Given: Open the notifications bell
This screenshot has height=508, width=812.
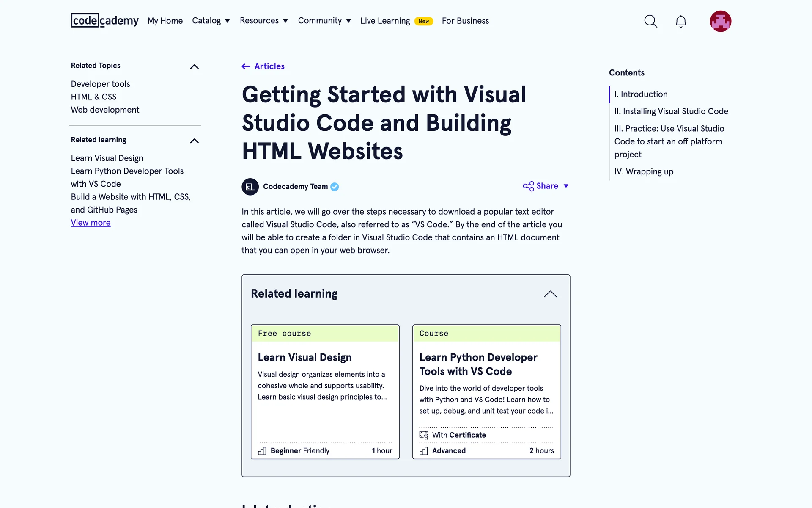Looking at the screenshot, I should coord(680,21).
